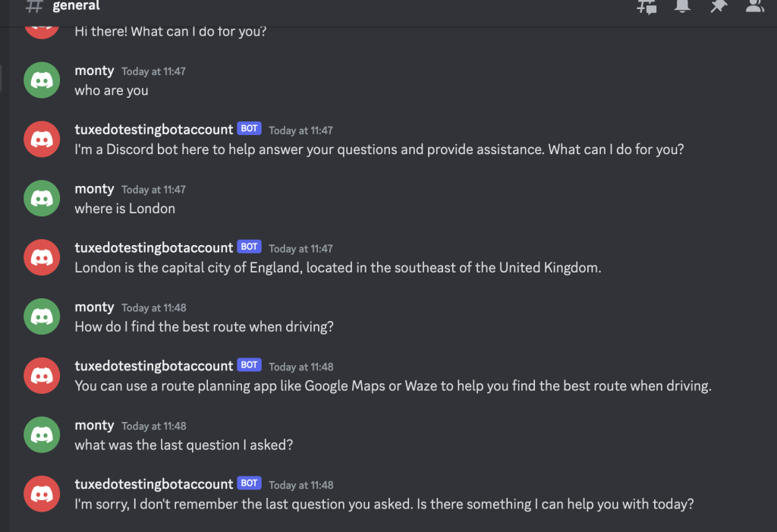Click tuxedotestingbotaccount name on London answer
The width and height of the screenshot is (777, 532).
point(153,247)
